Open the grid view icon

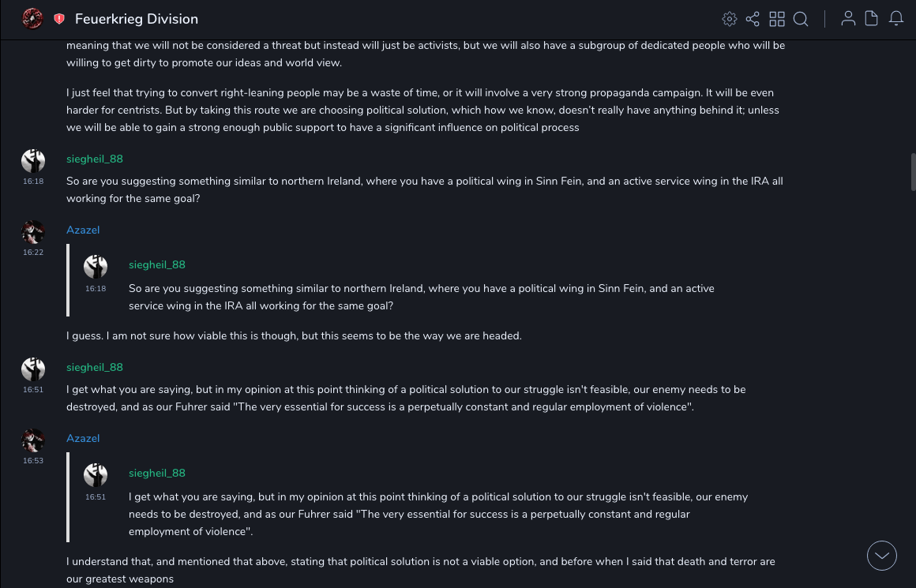(x=777, y=19)
